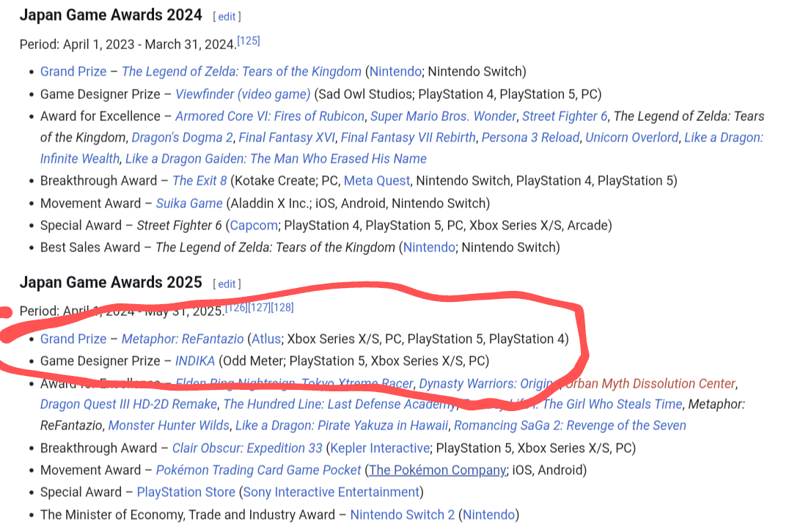Open Tears of the Kingdom link in 2024 Grand Prize row
The image size is (792, 532).
[241, 72]
